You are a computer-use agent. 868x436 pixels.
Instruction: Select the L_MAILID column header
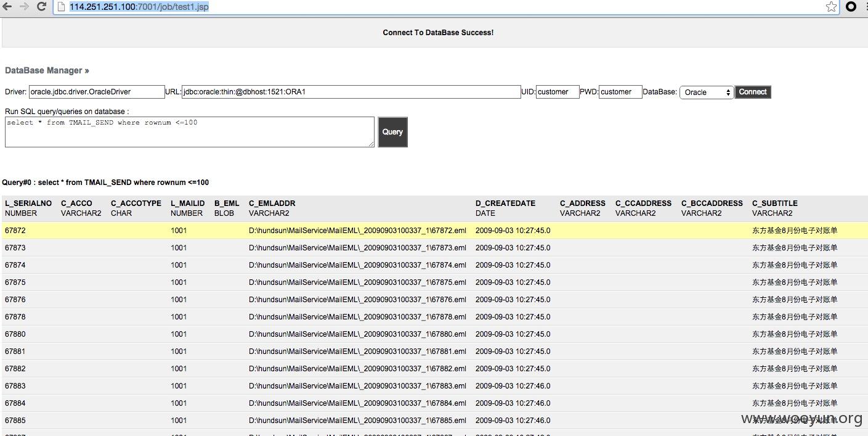(188, 204)
